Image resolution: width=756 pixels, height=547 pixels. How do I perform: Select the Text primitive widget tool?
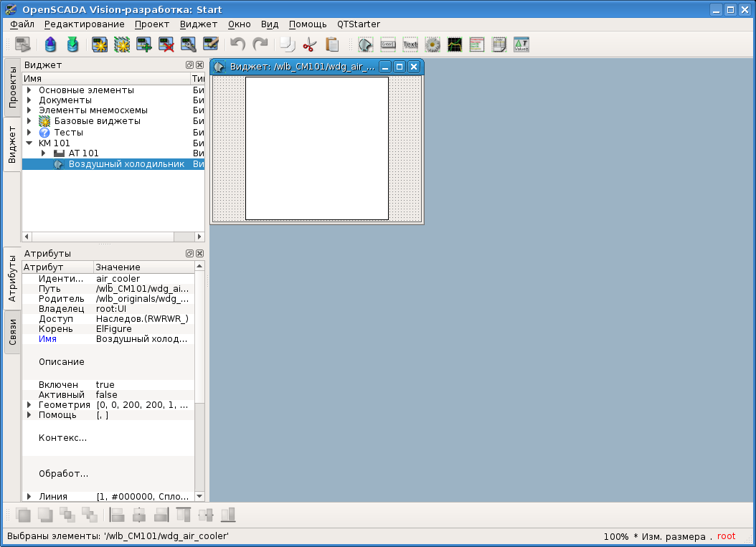[x=410, y=44]
